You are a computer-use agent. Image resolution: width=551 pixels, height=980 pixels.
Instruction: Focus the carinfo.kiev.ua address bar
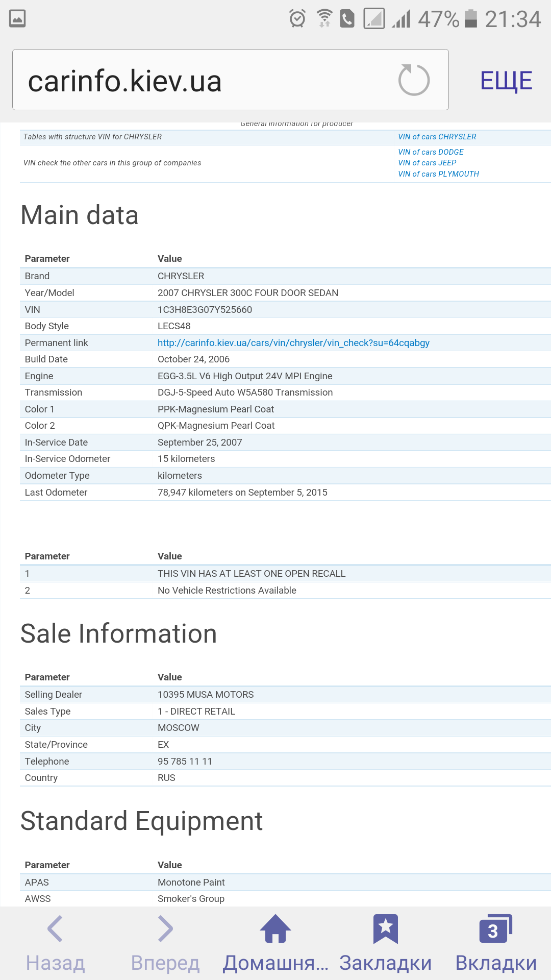(x=231, y=80)
